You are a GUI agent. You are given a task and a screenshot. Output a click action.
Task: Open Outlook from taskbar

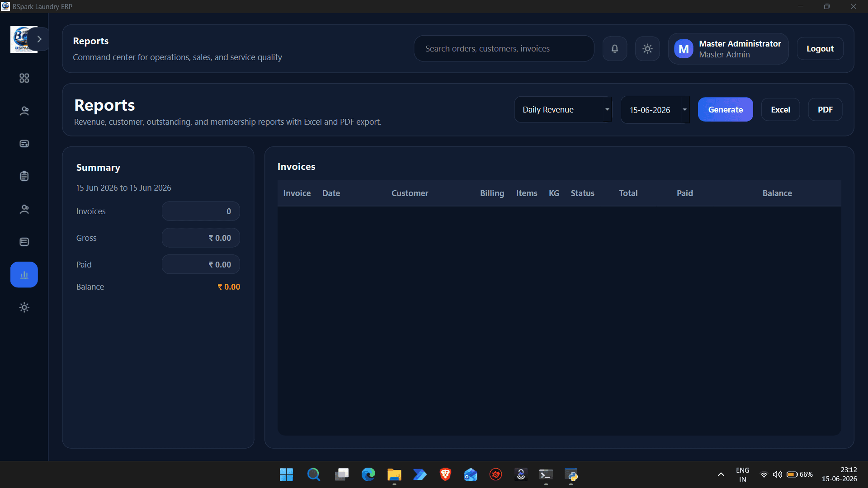pyautogui.click(x=471, y=474)
